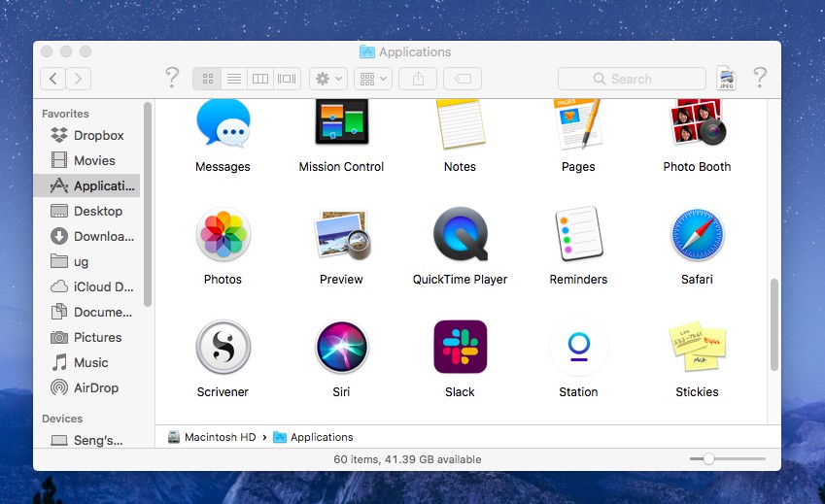
Task: Select Seng's device in the sidebar
Action: tap(87, 440)
